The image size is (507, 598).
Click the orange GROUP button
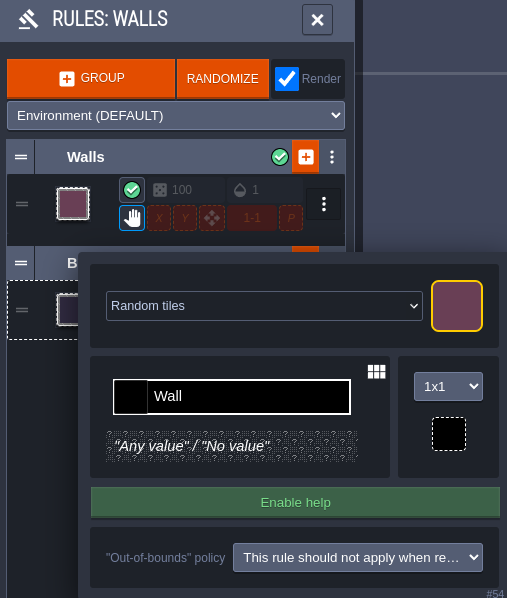pos(91,78)
